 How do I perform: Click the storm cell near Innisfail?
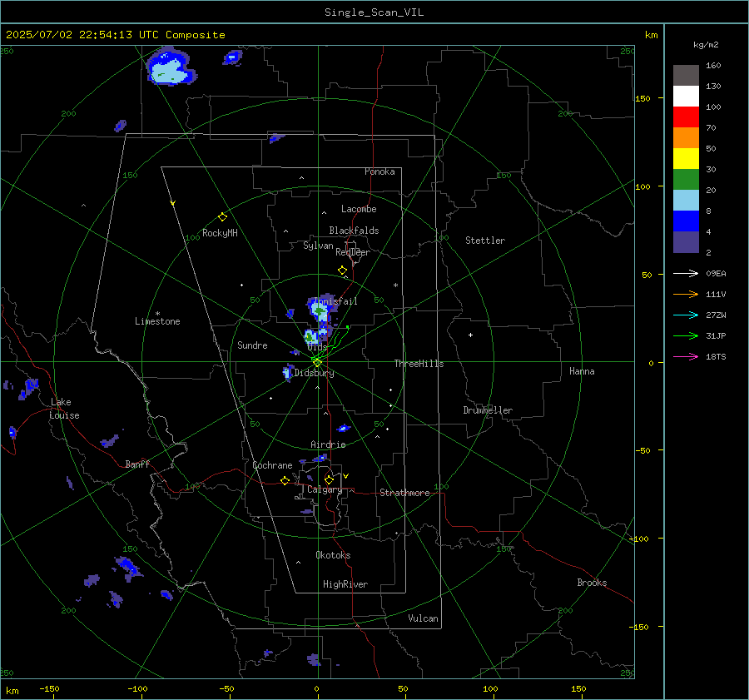[x=320, y=310]
